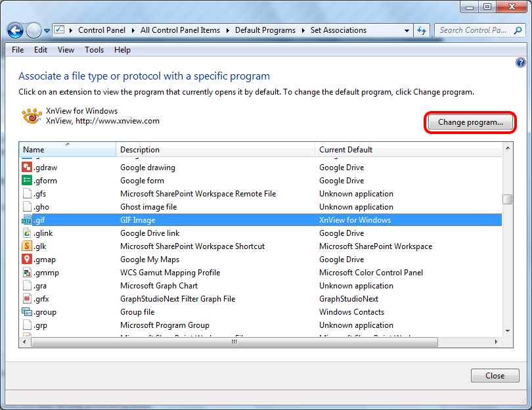Click horizontal scrollbar left arrow

point(24,342)
